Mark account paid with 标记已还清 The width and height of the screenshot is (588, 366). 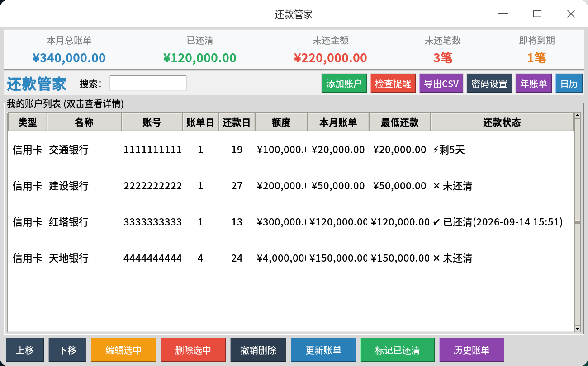(x=398, y=350)
